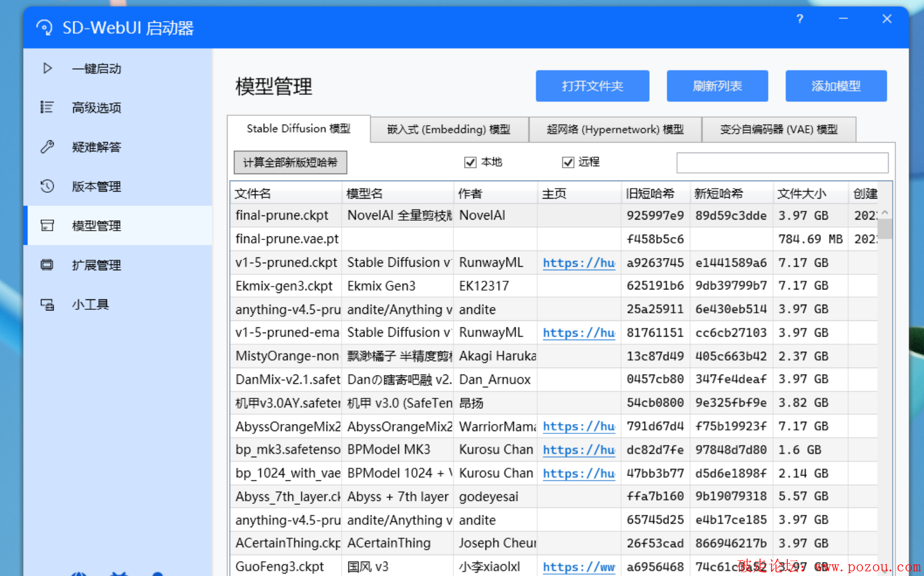The height and width of the screenshot is (576, 924).
Task: Toggle the 本地 checkbox
Action: 470,162
